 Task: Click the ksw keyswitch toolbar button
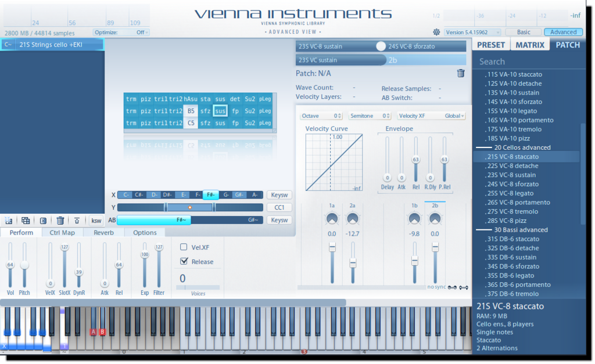(x=96, y=220)
